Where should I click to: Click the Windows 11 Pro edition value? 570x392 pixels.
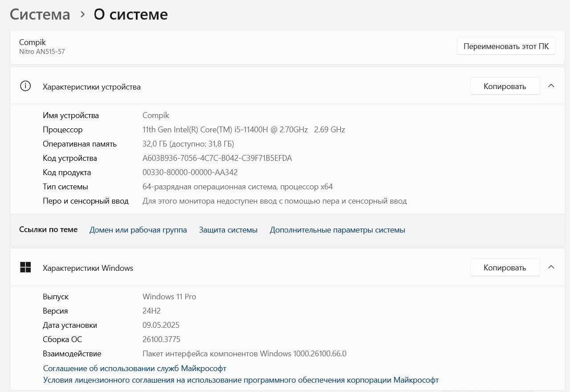pyautogui.click(x=169, y=297)
